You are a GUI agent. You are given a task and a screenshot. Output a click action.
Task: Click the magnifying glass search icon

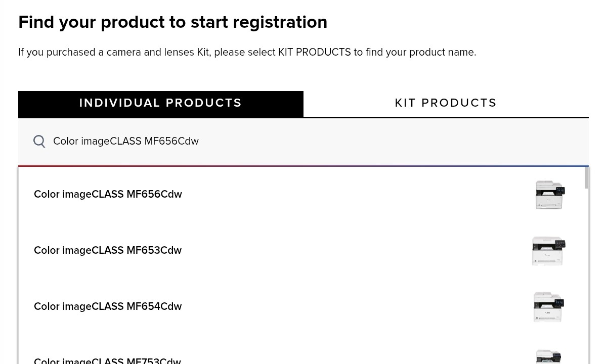point(39,142)
